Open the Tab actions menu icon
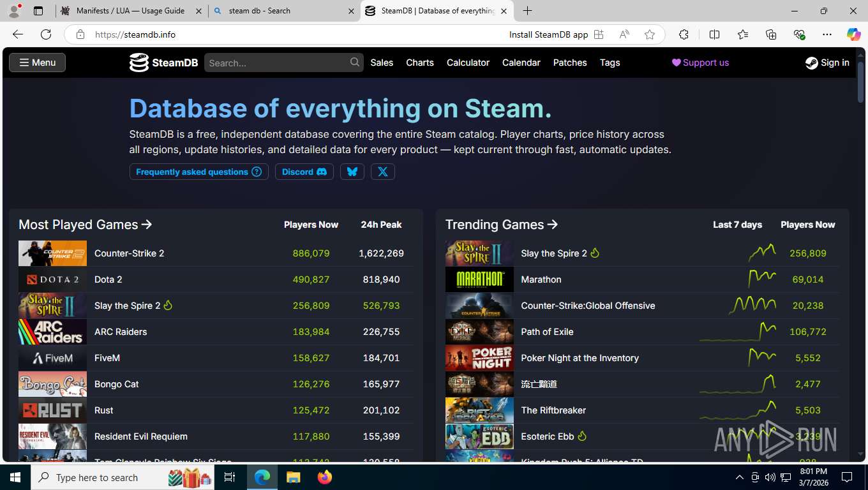 pos(38,11)
